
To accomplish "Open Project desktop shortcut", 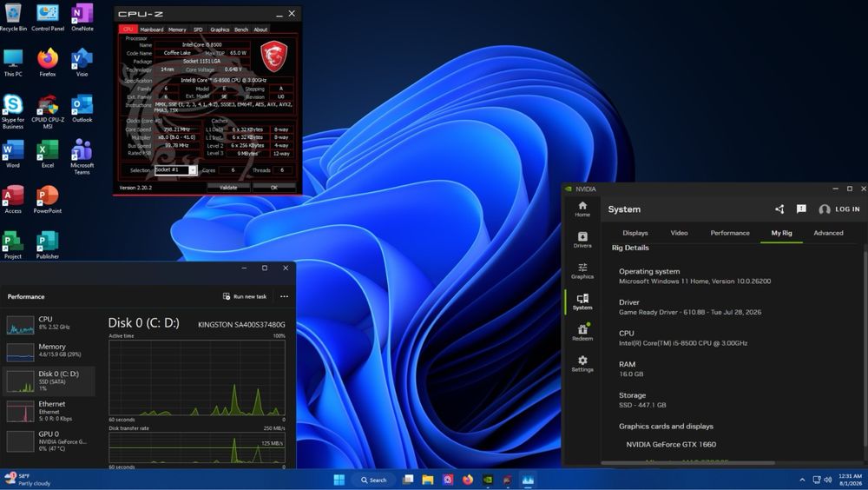I will tap(13, 245).
